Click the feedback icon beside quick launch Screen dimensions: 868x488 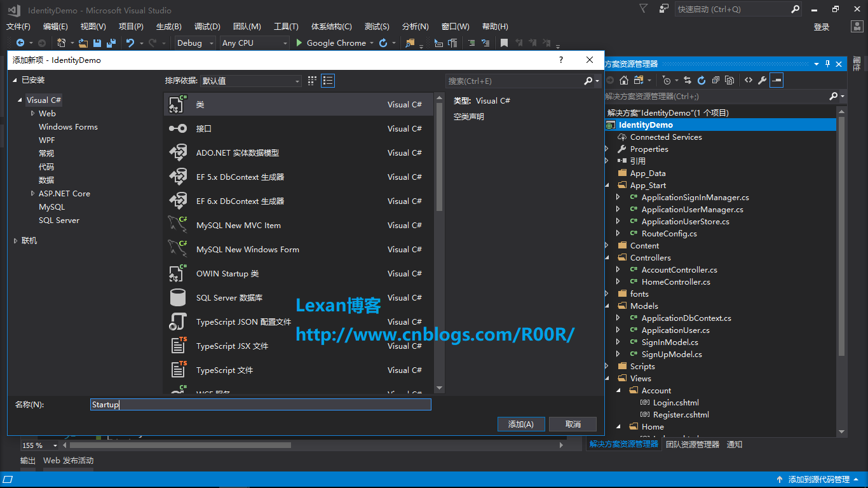[664, 9]
